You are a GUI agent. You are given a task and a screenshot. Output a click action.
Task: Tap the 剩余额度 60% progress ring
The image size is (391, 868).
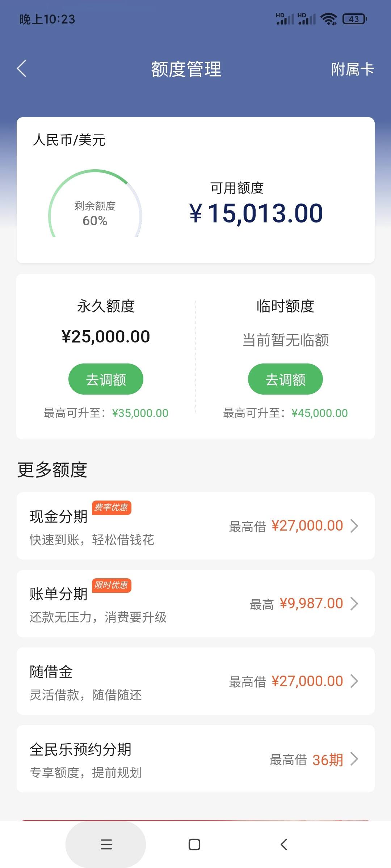[95, 204]
